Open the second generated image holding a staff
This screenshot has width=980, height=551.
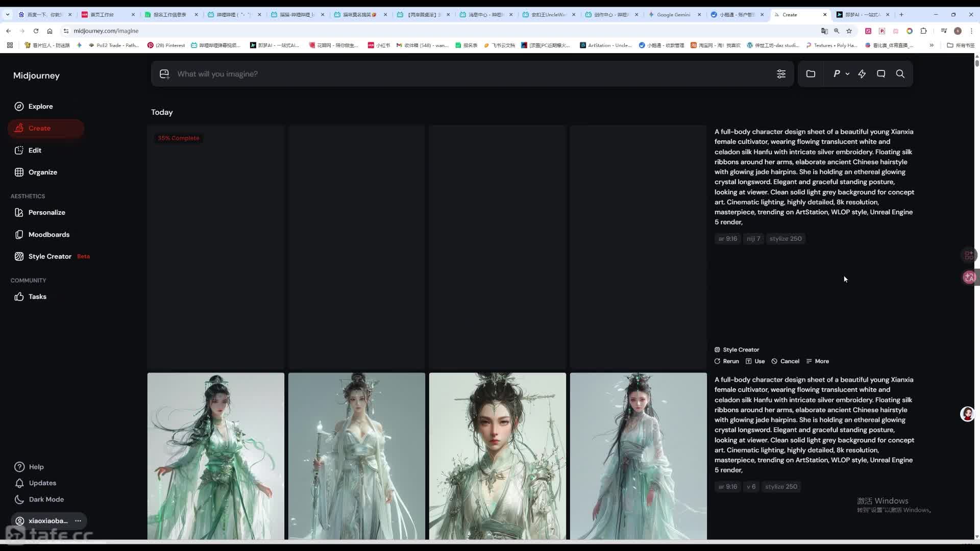click(x=357, y=456)
